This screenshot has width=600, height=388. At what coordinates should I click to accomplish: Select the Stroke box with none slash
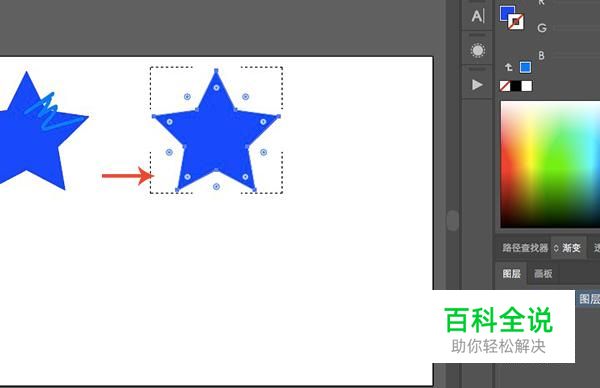[x=516, y=22]
